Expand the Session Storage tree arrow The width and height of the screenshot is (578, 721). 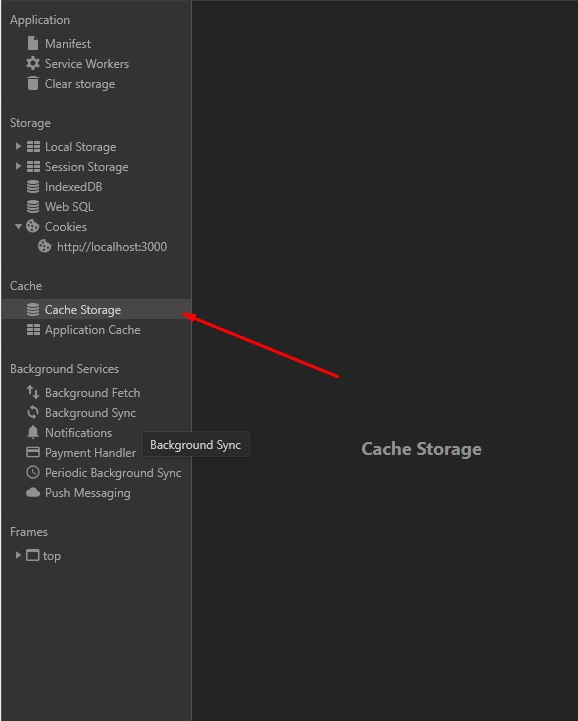coord(18,166)
